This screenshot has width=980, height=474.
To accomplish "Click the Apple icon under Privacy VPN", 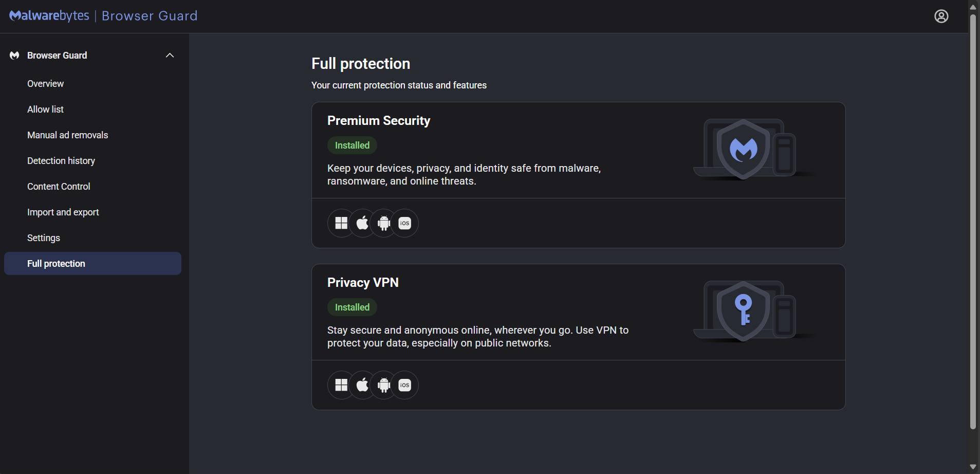I will click(x=362, y=385).
